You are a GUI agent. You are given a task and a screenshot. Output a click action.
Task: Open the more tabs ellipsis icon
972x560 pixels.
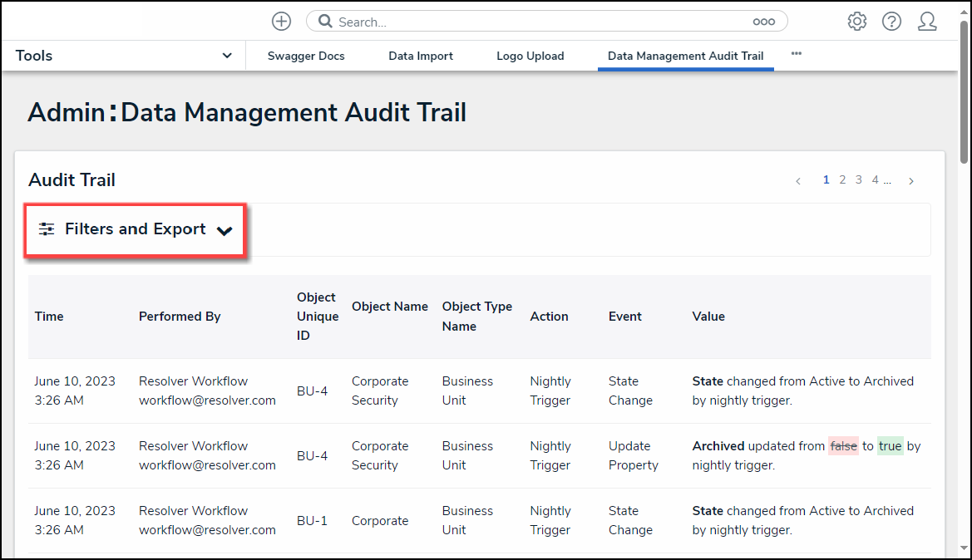click(797, 54)
